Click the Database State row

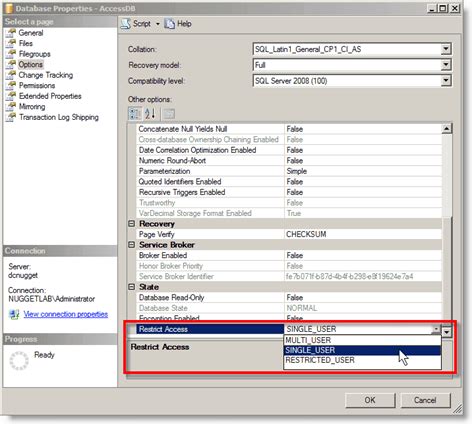(x=289, y=308)
